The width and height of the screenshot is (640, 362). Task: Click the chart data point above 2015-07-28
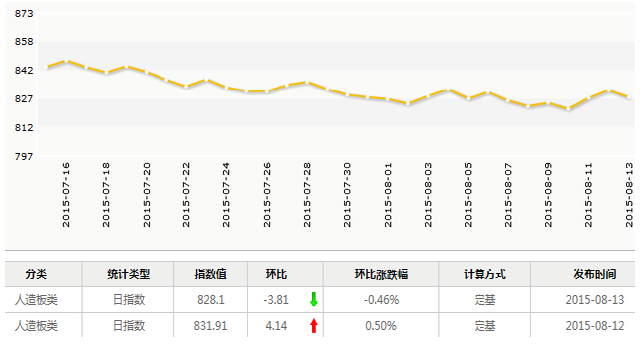pos(308,83)
